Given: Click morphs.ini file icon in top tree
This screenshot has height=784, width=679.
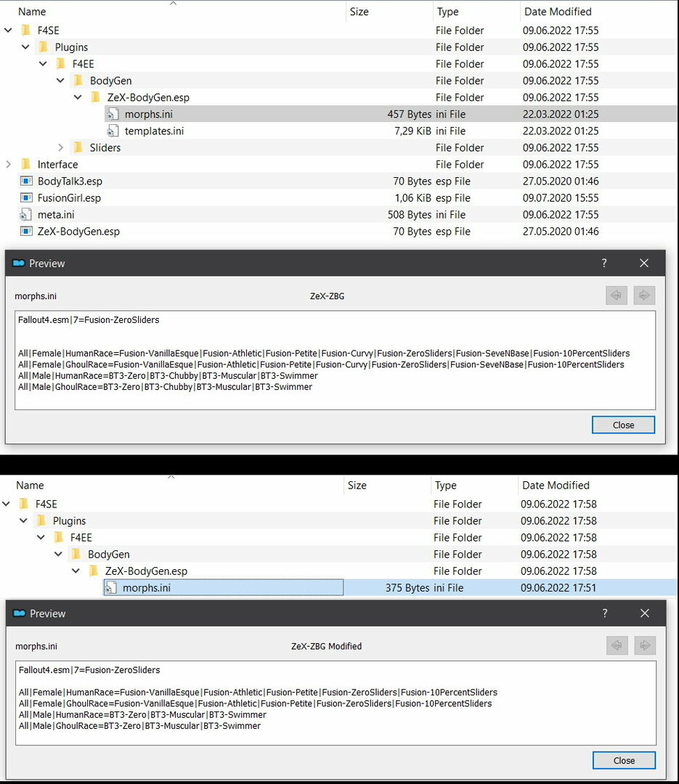Looking at the screenshot, I should click(113, 114).
